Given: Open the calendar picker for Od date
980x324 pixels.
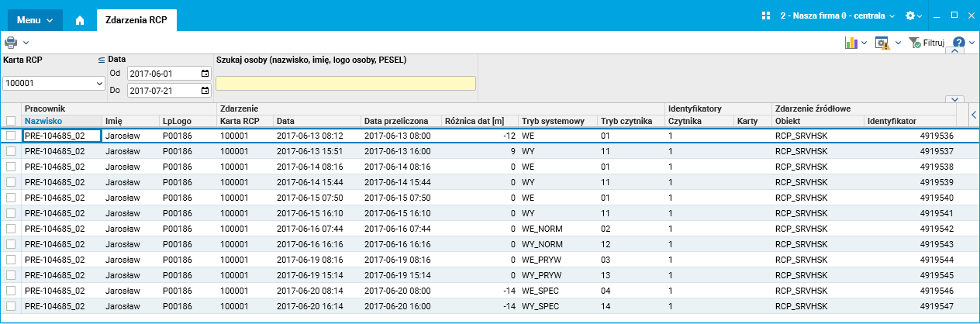Looking at the screenshot, I should point(205,74).
